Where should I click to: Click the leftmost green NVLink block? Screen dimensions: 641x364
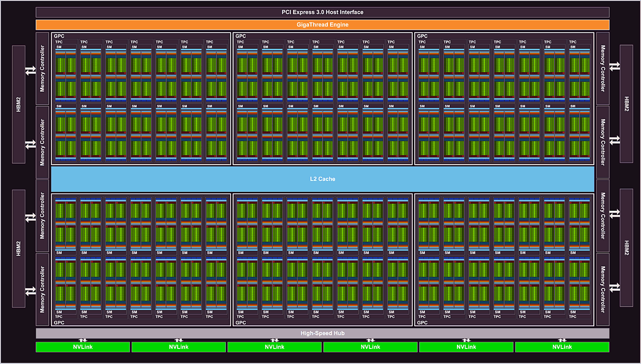click(x=83, y=347)
